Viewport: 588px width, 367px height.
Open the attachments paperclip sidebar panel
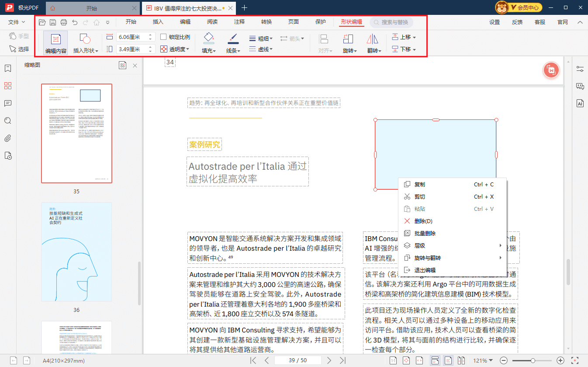point(7,139)
